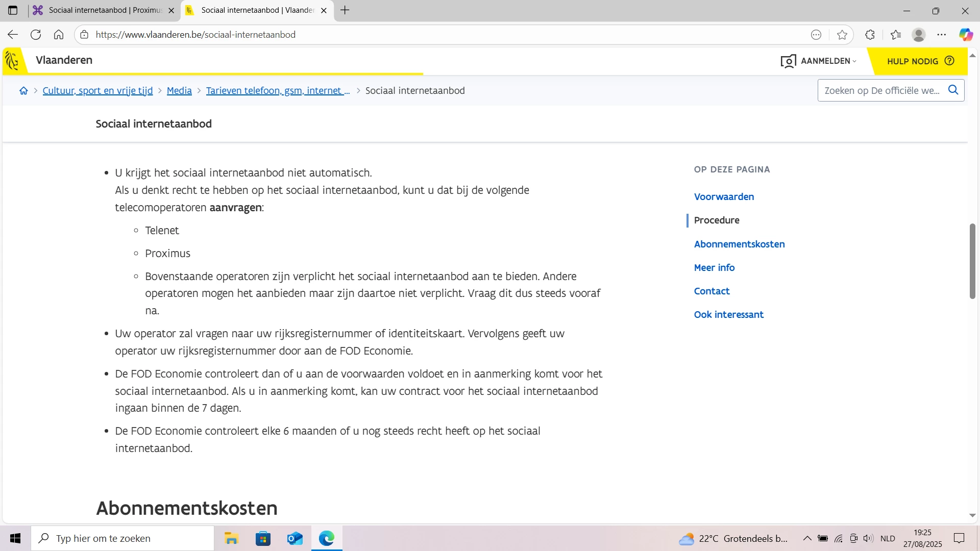The height and width of the screenshot is (551, 980).
Task: Open browser extensions puzzle icon
Action: pyautogui.click(x=870, y=35)
